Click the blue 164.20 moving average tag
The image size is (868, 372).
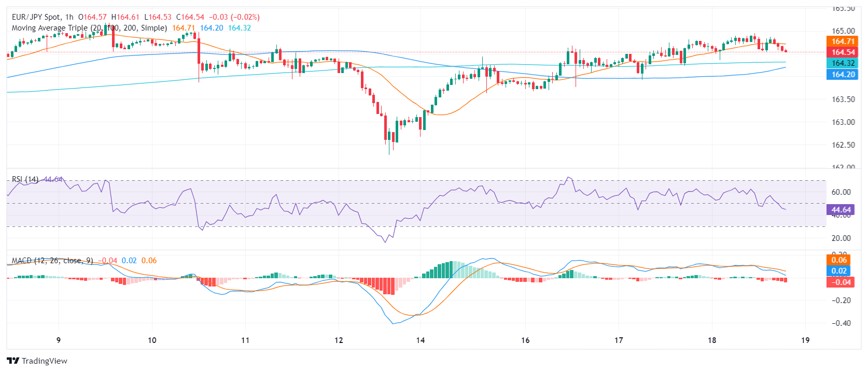click(x=843, y=75)
